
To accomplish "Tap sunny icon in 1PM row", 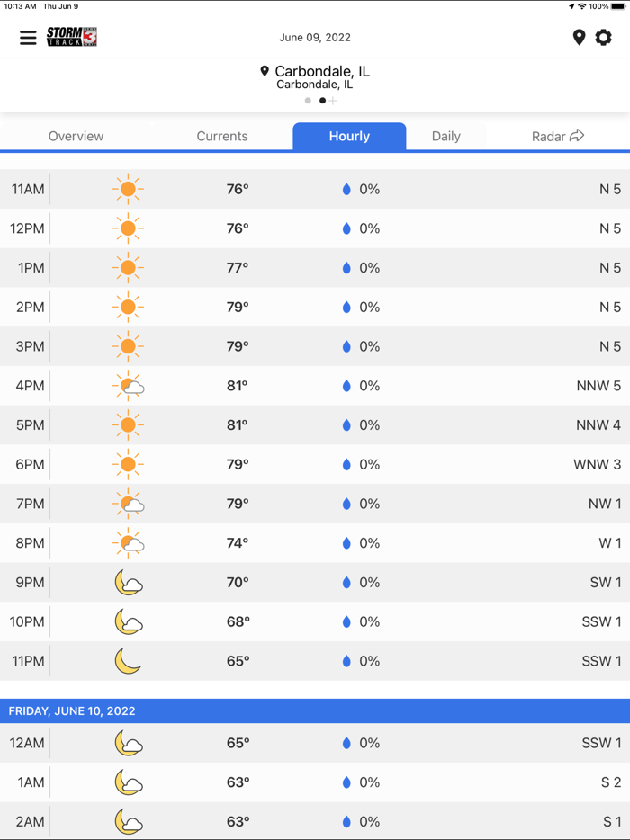I will click(128, 267).
